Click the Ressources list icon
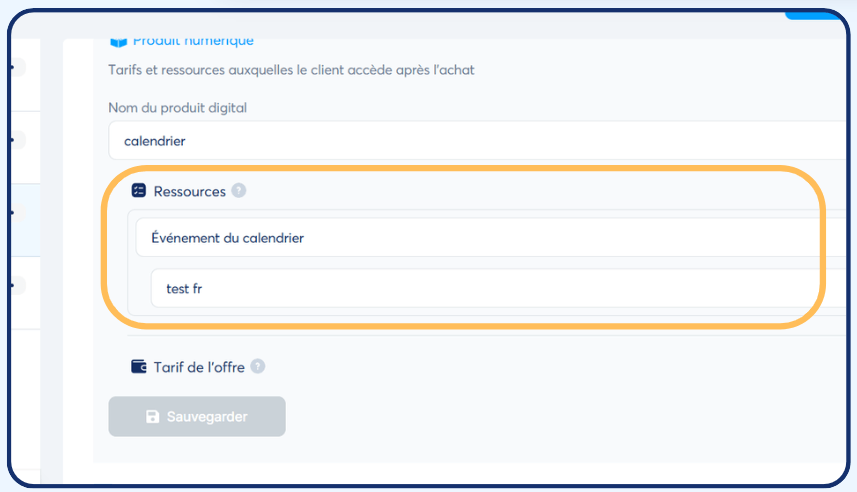857x492 pixels. [x=139, y=191]
